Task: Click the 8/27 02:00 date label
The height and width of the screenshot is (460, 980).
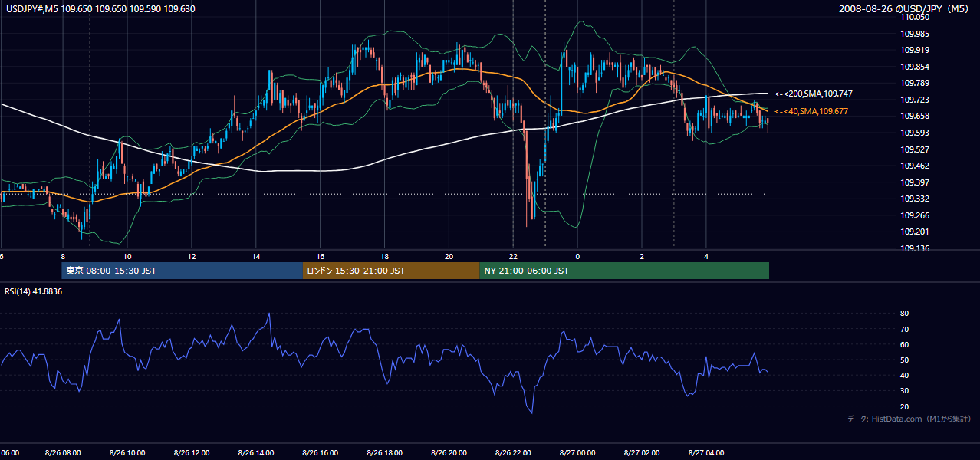Action: pyautogui.click(x=642, y=453)
